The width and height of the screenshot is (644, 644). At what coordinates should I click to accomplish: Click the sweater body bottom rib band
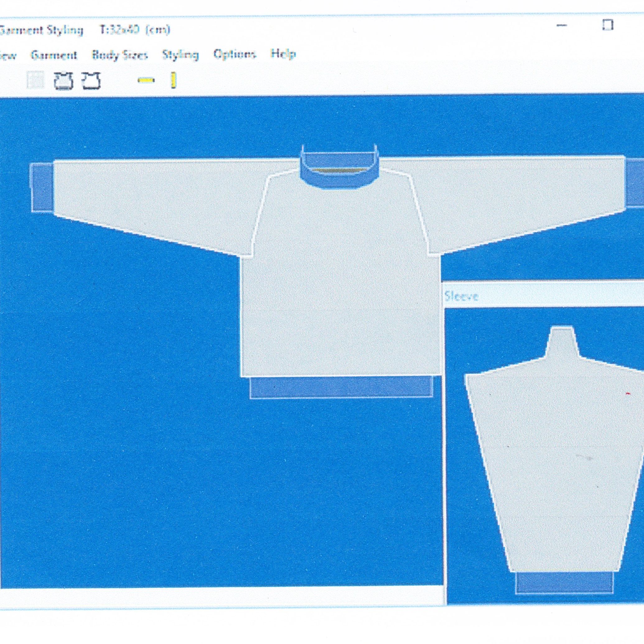(341, 387)
